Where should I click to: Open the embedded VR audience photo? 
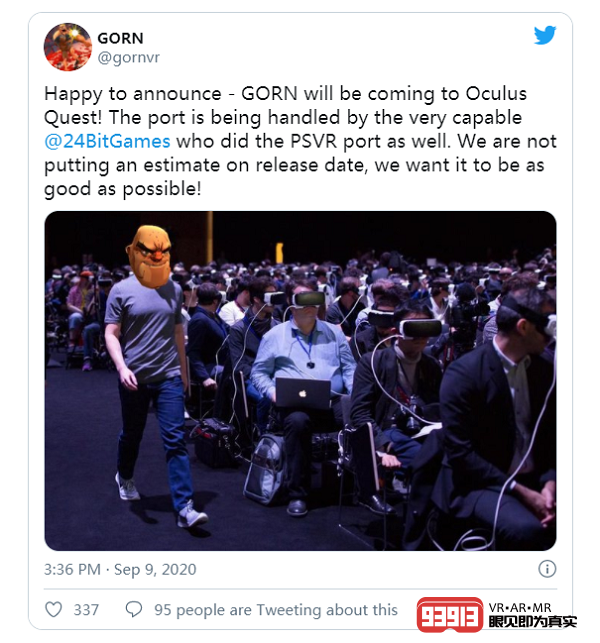tap(300, 381)
